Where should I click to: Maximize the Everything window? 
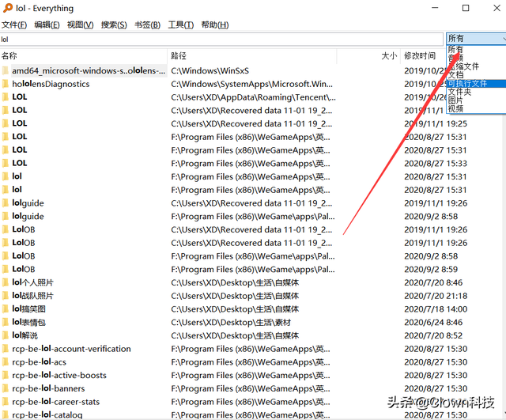pyautogui.click(x=466, y=8)
